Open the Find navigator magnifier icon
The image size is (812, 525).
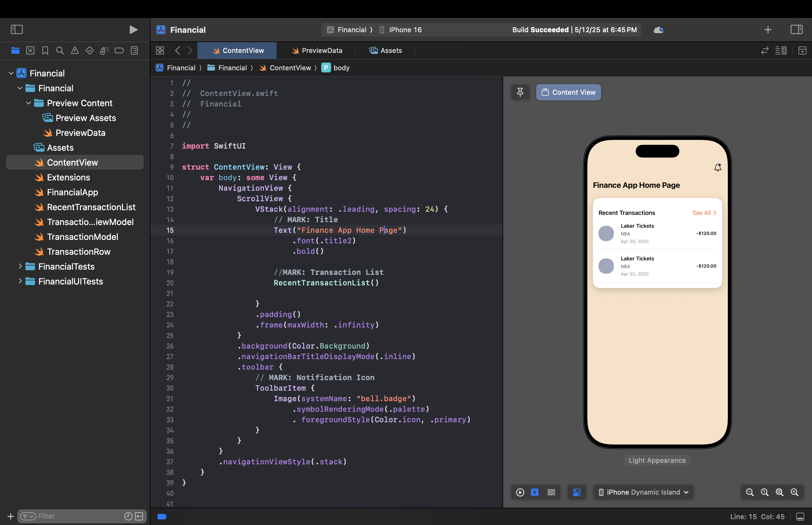[x=60, y=50]
